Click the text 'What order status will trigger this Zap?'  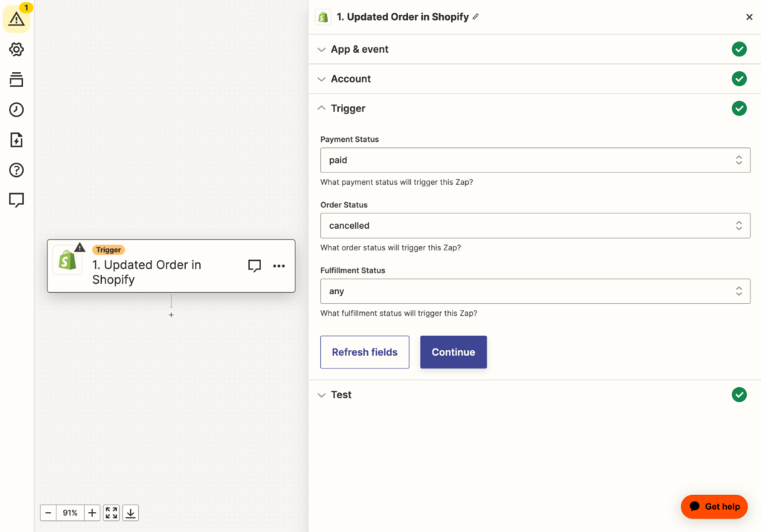(391, 247)
